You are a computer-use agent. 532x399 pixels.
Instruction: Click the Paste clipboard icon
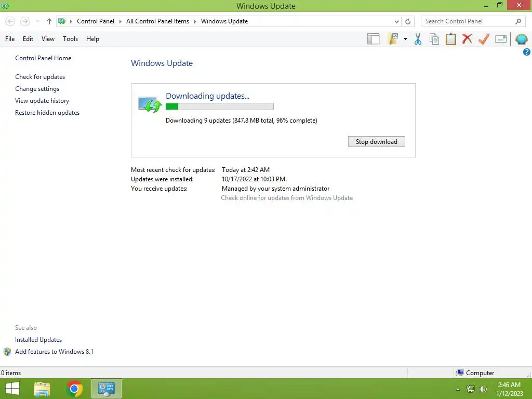pos(450,39)
